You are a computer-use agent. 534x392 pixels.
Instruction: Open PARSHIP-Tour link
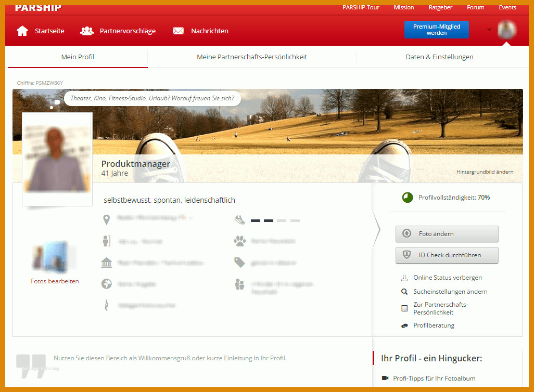tap(361, 7)
